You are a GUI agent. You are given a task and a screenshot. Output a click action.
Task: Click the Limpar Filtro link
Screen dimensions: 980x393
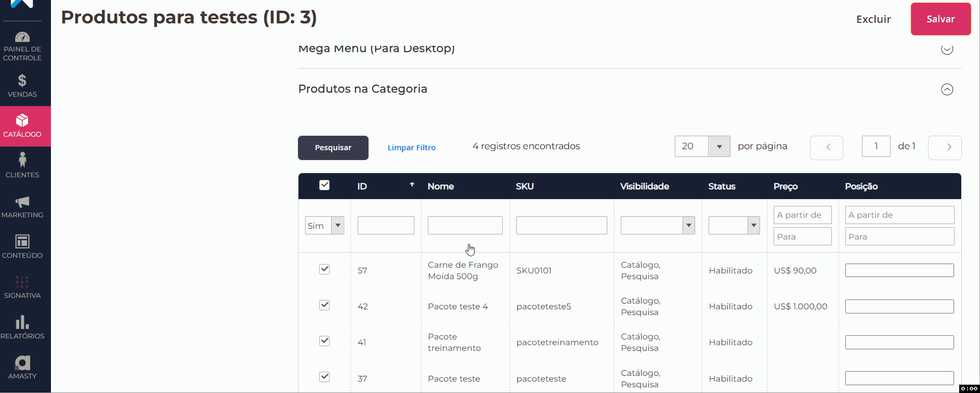(411, 148)
